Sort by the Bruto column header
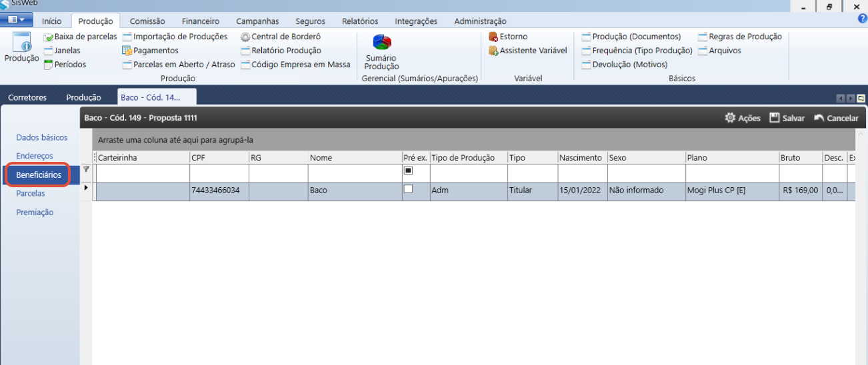Image resolution: width=868 pixels, height=365 pixels. coord(800,158)
